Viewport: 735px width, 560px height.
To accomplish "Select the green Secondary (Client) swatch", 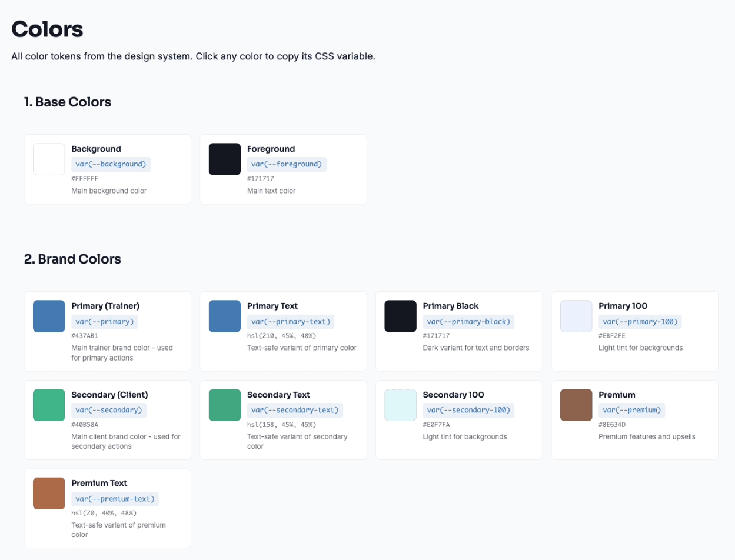I will tap(49, 405).
